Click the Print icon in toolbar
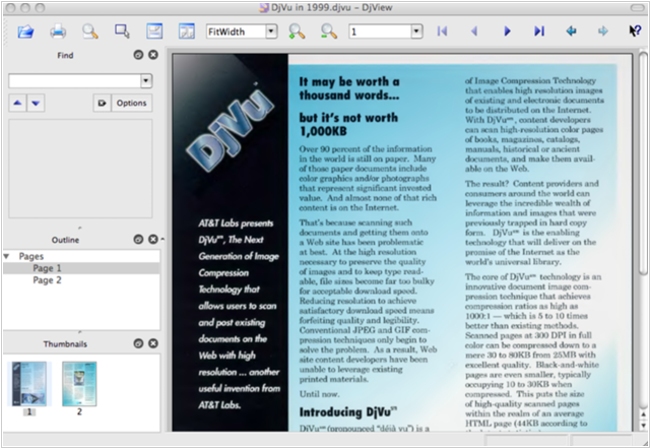The image size is (650, 448). coord(59,32)
